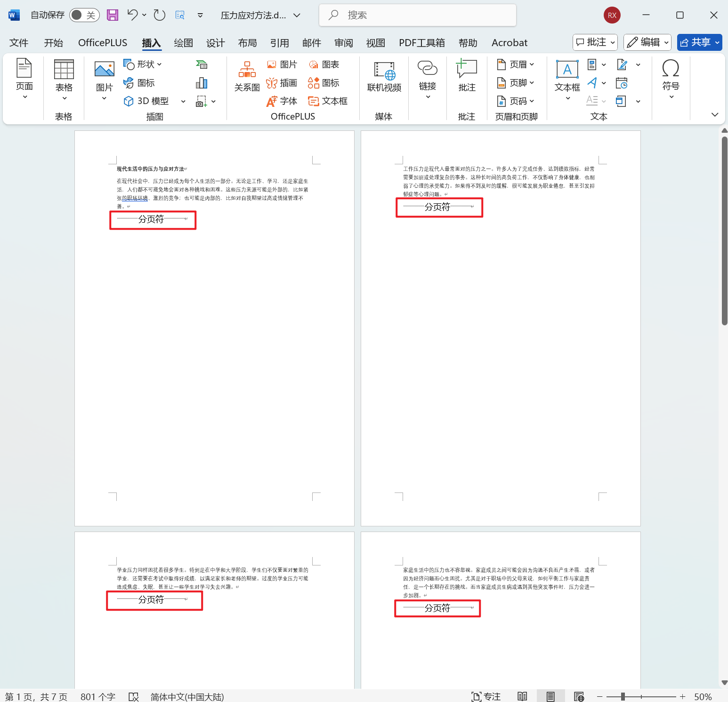728x702 pixels.
Task: Open the 符号 symbol menu
Action: coord(671,79)
